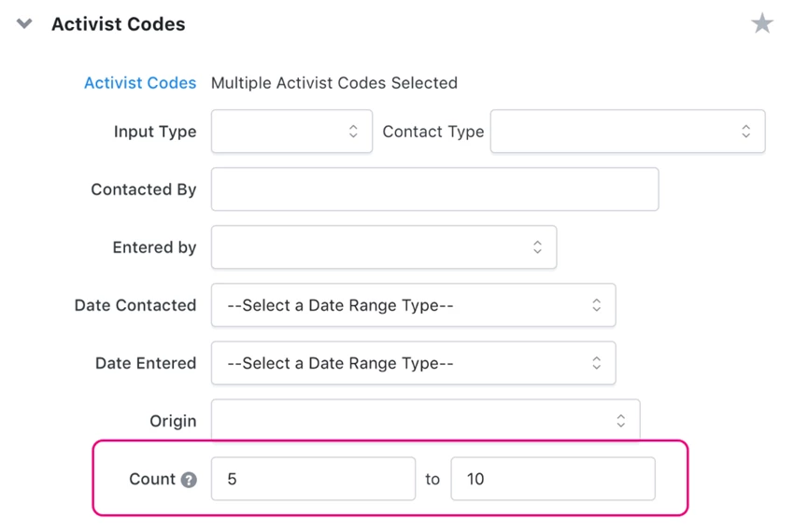Show Count help tooltip question mark

[189, 480]
